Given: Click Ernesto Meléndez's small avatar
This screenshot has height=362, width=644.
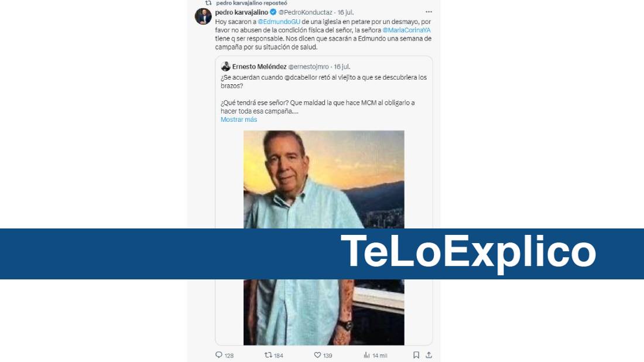Looking at the screenshot, I should click(x=225, y=67).
